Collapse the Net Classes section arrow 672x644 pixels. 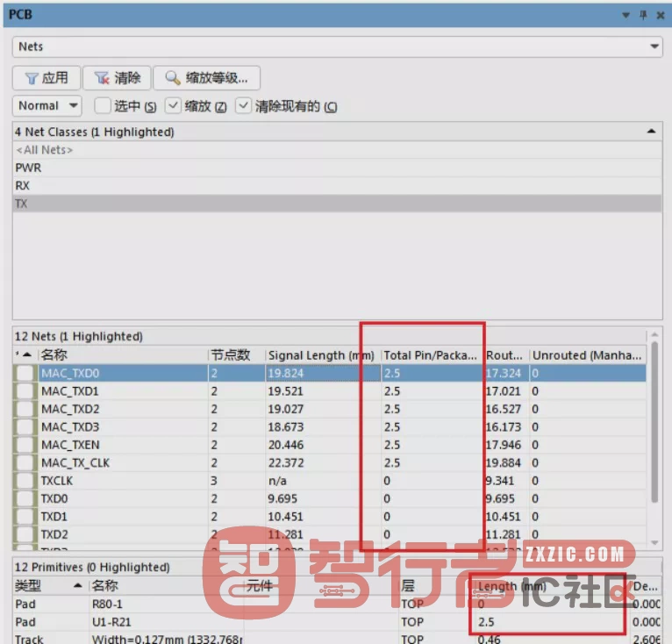click(x=651, y=132)
